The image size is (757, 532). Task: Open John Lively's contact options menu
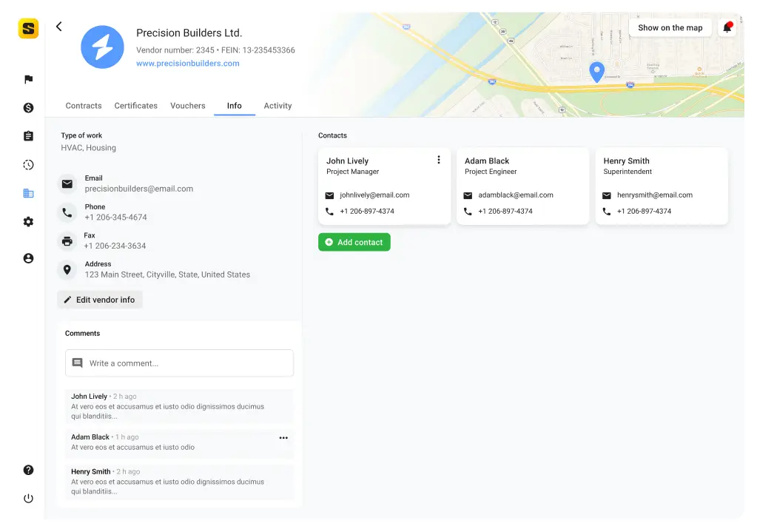[x=438, y=160]
